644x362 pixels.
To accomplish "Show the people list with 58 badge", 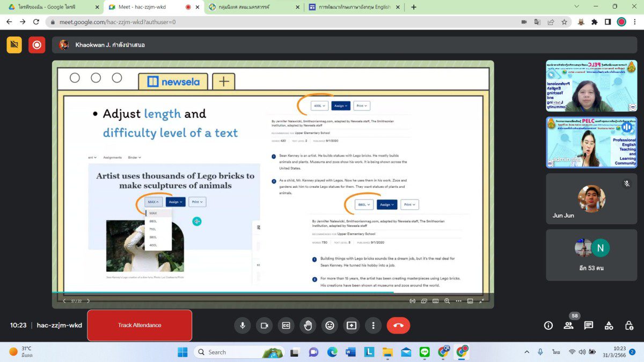I will coord(568,325).
